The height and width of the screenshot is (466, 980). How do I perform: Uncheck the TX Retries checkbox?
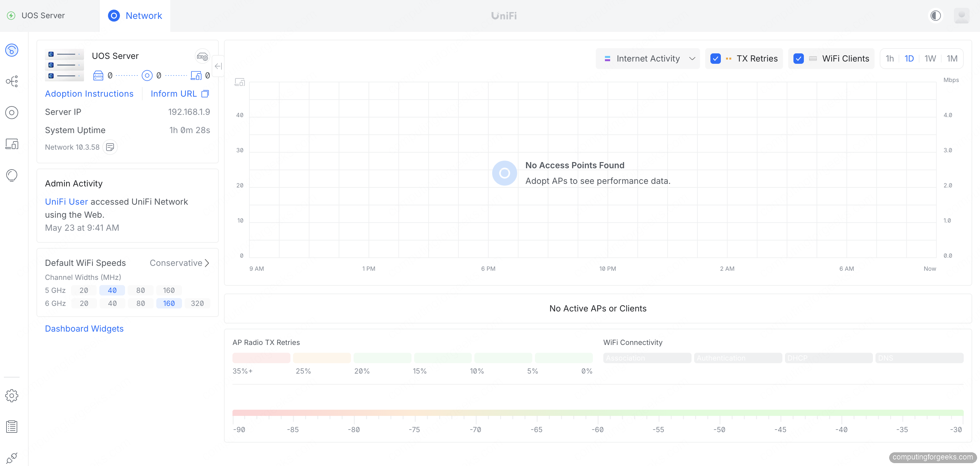(x=715, y=59)
